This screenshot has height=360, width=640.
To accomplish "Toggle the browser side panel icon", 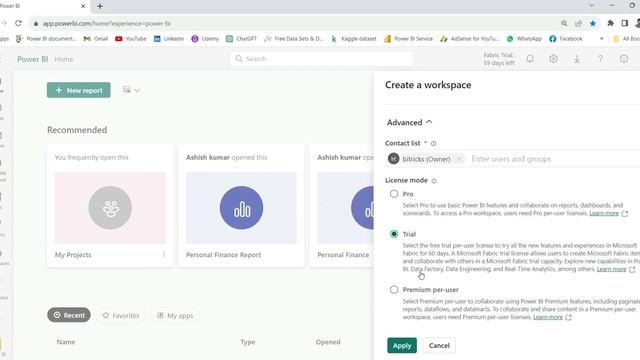I will coord(624,23).
